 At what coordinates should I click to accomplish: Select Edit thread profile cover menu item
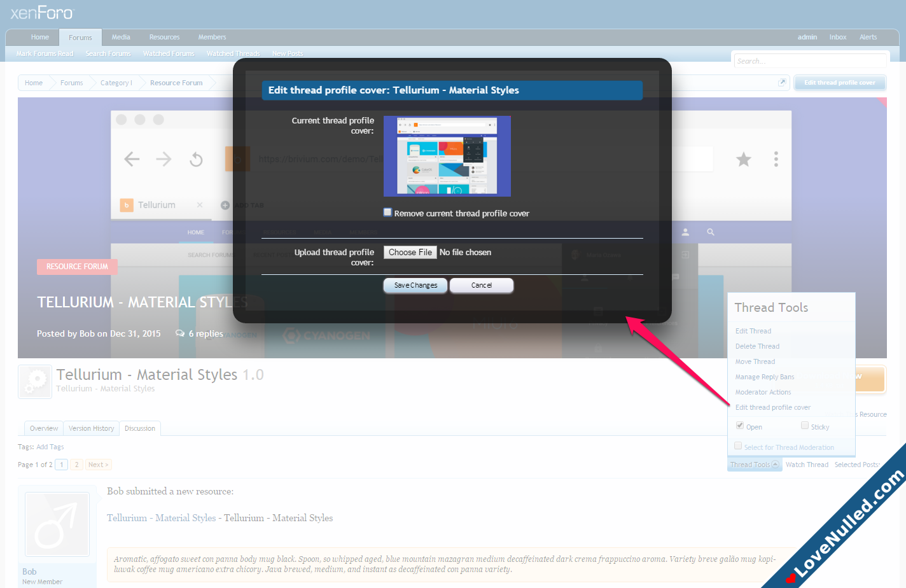tap(773, 407)
